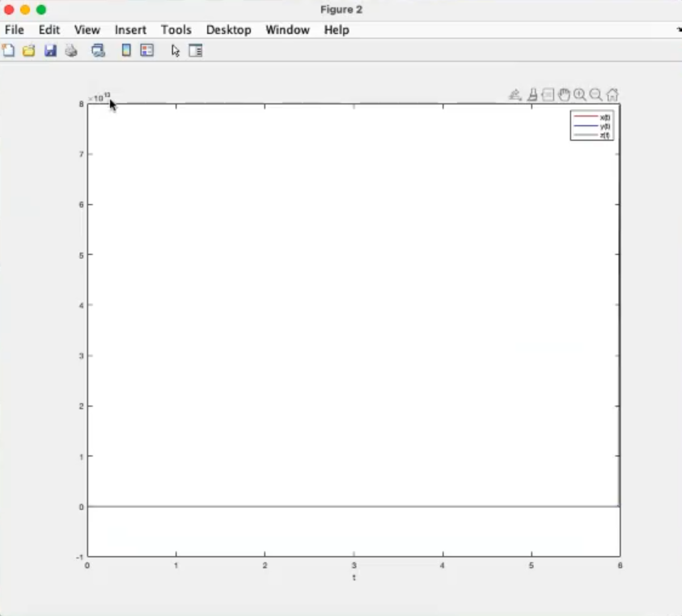Click the t label below the x-axis
Image resolution: width=682 pixels, height=616 pixels.
tap(354, 578)
